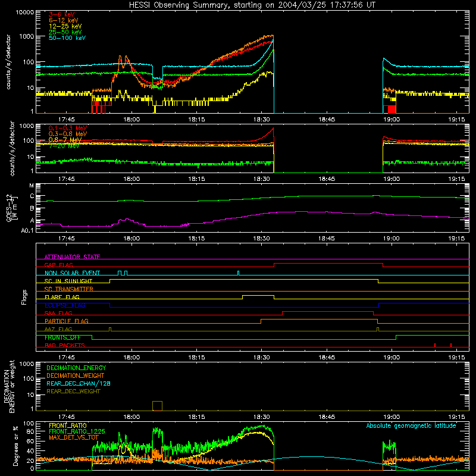This screenshot has width=476, height=476.
Task: Click the REAR_DEC_WEIGHT legend label
Action: coord(73,392)
